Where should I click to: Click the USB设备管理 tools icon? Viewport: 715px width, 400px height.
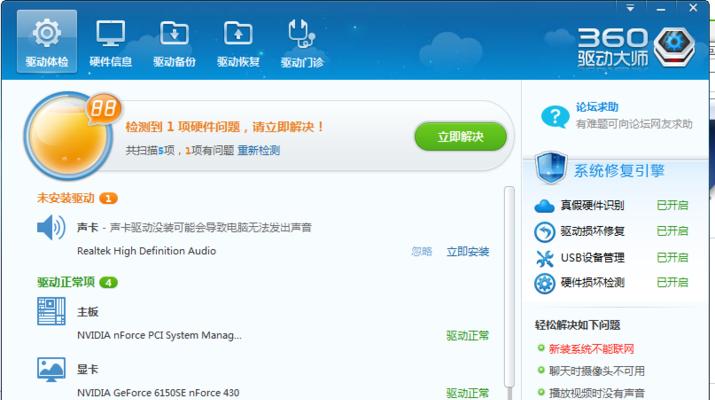(544, 258)
